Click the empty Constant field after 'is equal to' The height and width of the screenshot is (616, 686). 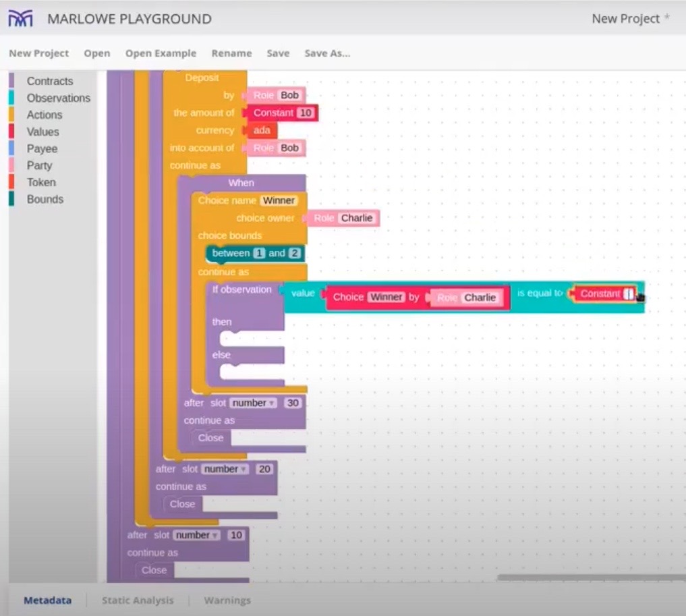(628, 293)
